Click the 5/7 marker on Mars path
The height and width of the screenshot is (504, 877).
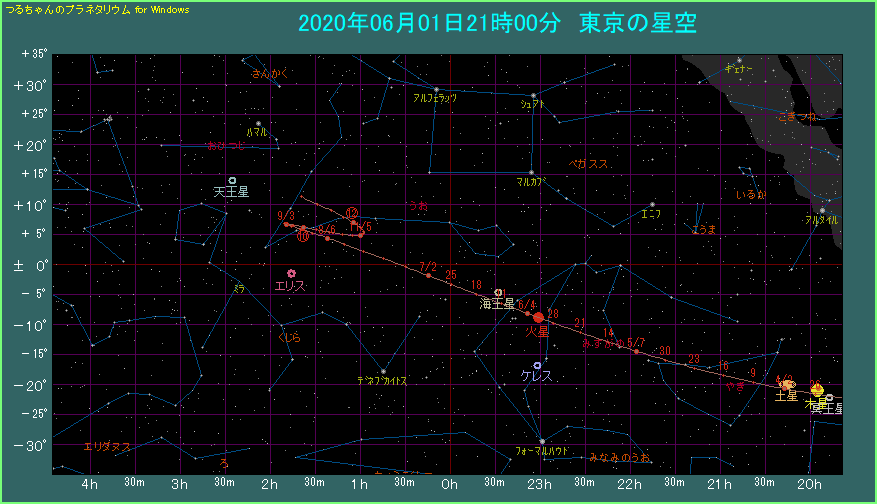[x=636, y=351]
